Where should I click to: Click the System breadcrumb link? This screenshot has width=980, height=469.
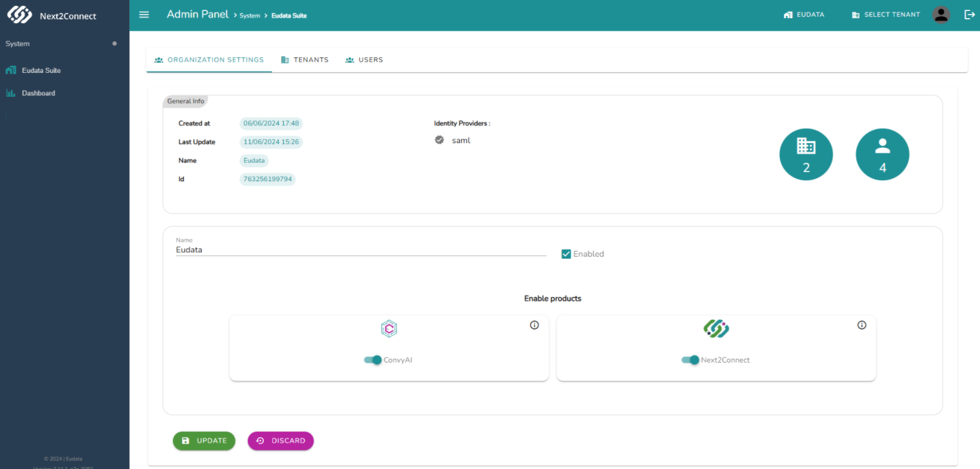coord(250,15)
